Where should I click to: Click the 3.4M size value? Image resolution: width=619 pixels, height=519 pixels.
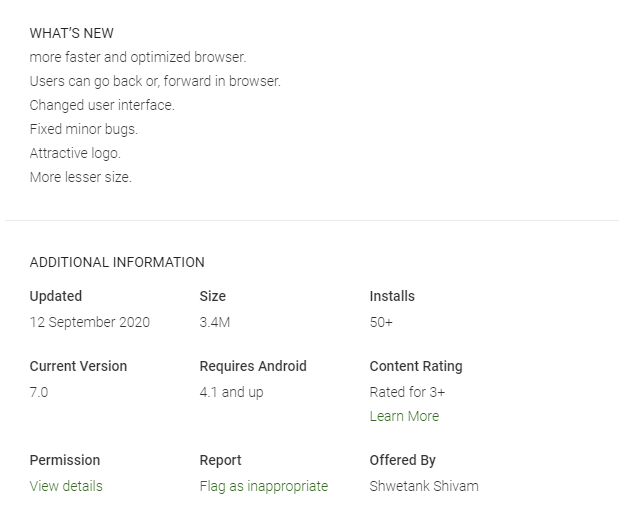pos(215,322)
